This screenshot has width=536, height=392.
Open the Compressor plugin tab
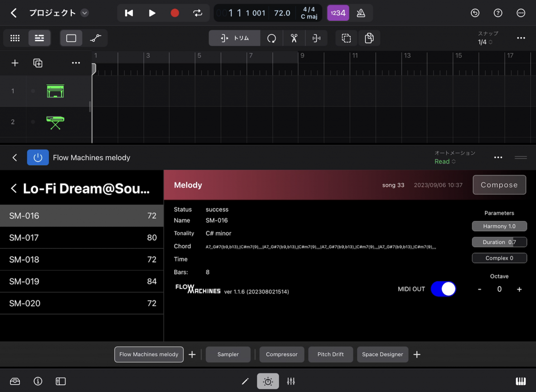[x=282, y=354]
